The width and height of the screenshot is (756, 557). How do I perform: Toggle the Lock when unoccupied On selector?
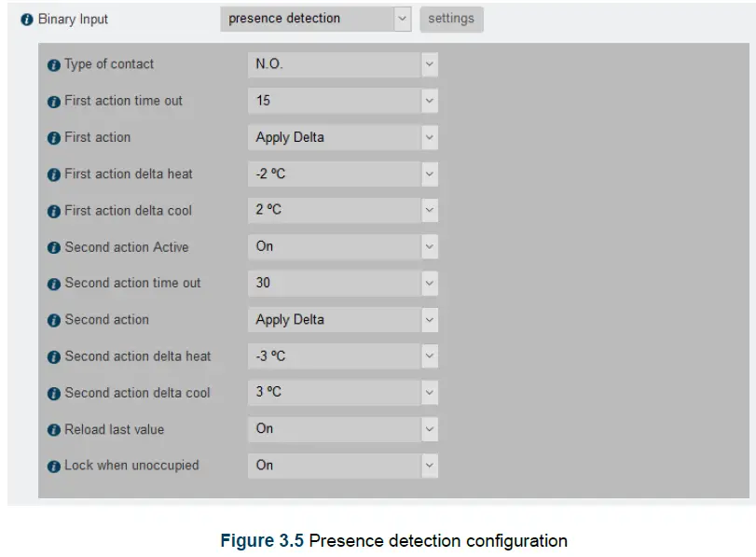342,465
